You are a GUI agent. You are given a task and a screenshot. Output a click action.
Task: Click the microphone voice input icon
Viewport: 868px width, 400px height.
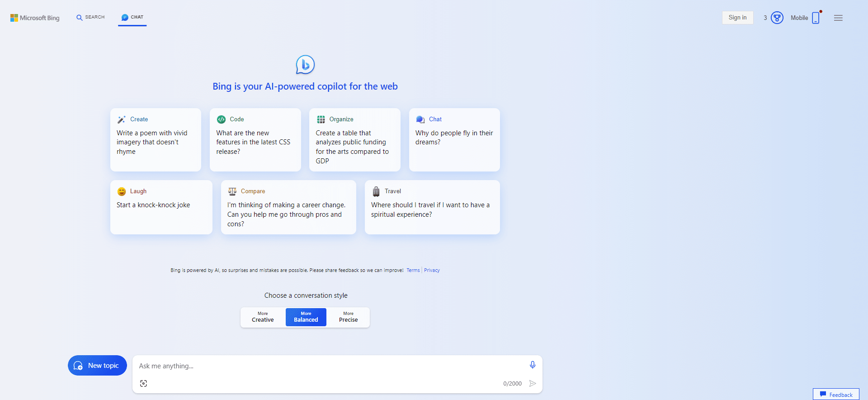point(533,365)
